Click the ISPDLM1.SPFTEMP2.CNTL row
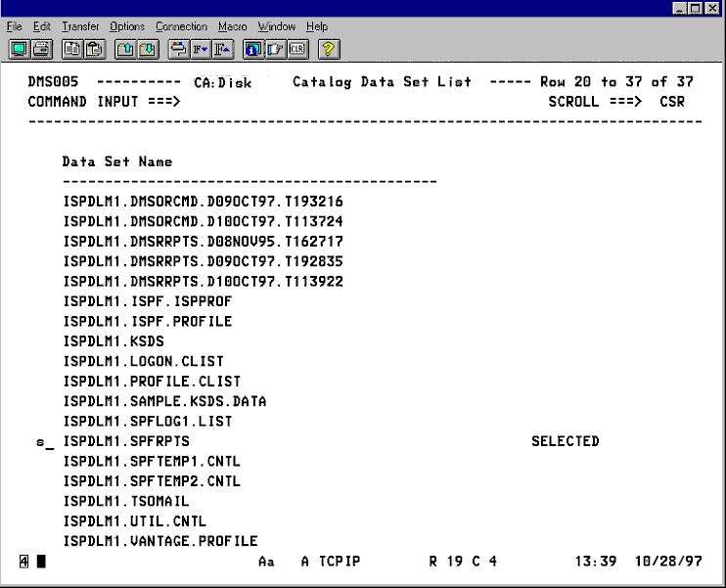This screenshot has height=588, width=726. click(152, 481)
